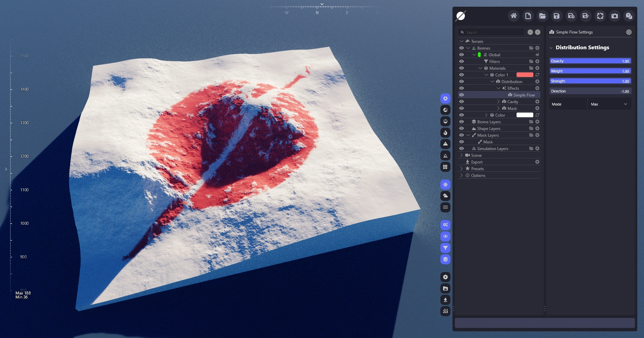Toggle the sun lighting icon in vertical toolbar

point(445,185)
